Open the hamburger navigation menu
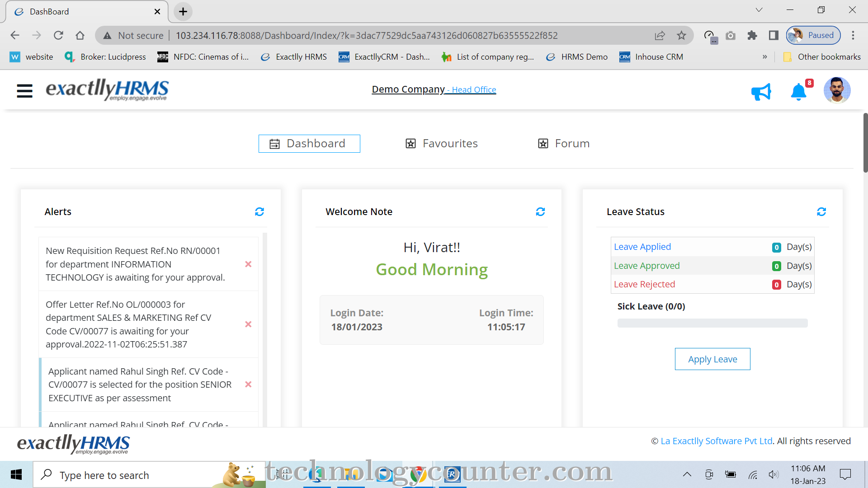This screenshot has width=868, height=488. [24, 91]
